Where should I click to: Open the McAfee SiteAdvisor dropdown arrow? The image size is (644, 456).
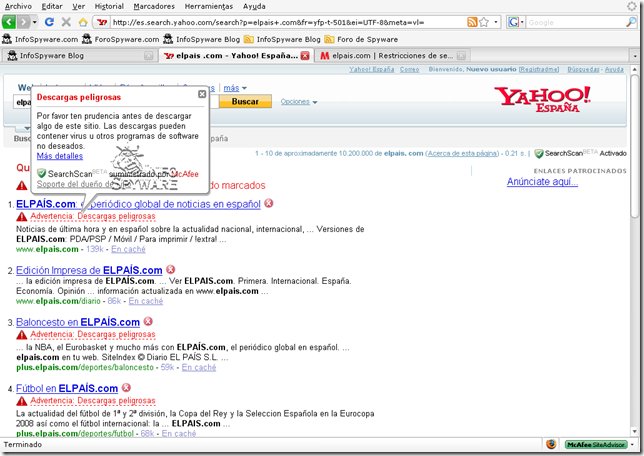pos(633,444)
